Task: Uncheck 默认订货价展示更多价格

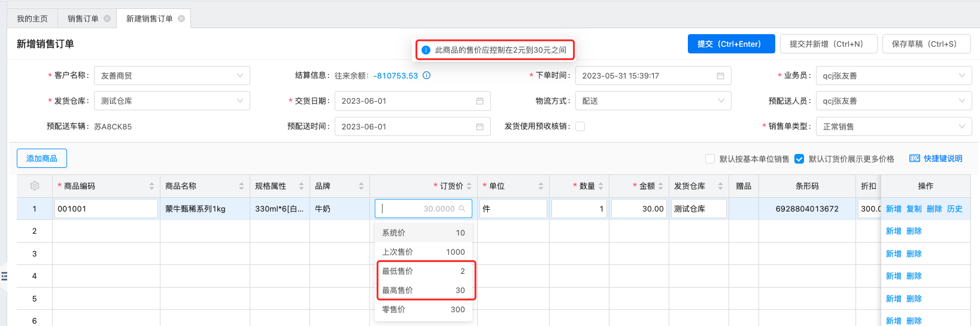Action: click(x=799, y=159)
